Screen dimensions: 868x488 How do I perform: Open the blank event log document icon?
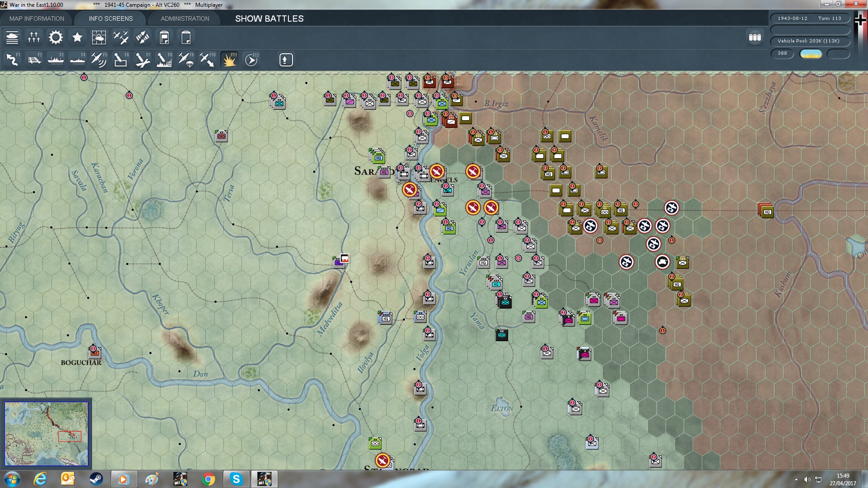point(186,37)
